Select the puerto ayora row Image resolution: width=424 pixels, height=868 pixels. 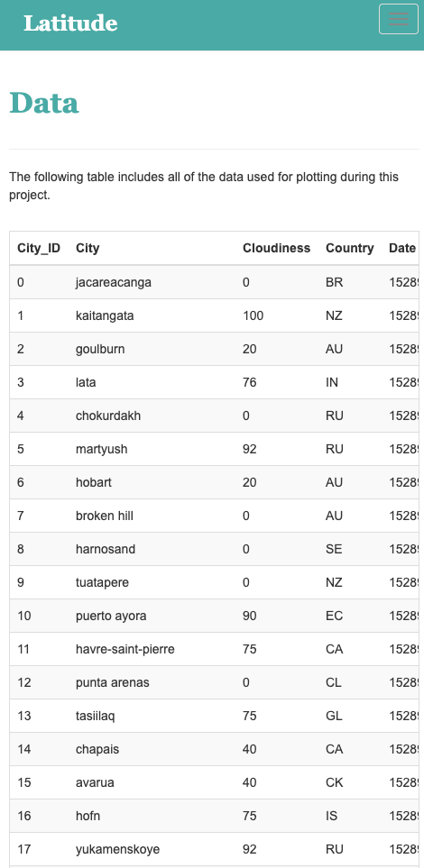(x=214, y=616)
